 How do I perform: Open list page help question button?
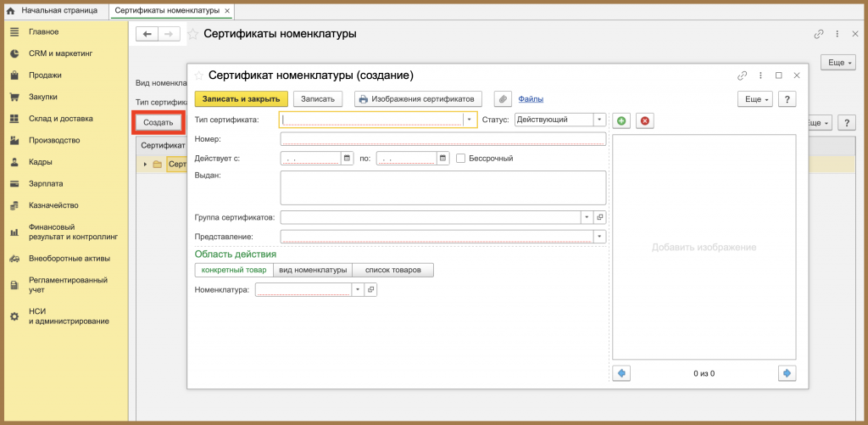tap(847, 122)
